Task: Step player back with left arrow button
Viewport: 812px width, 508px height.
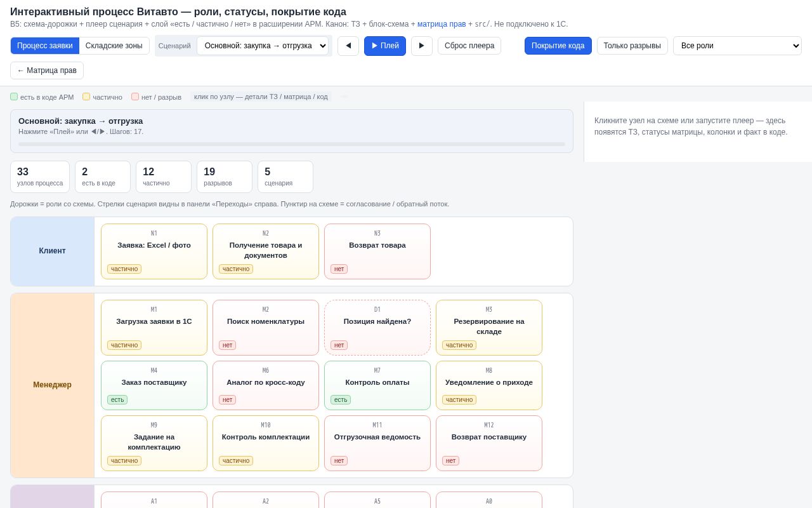Action: click(348, 46)
